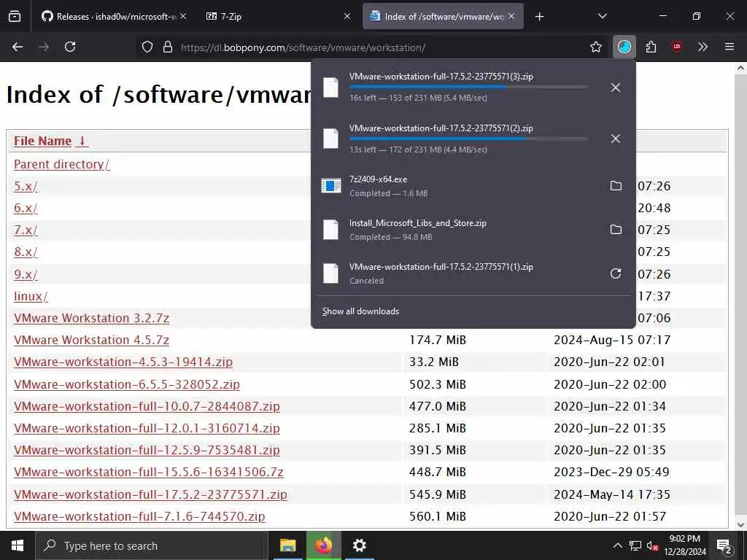Open File Explorer from taskbar
747x560 pixels.
(x=287, y=545)
